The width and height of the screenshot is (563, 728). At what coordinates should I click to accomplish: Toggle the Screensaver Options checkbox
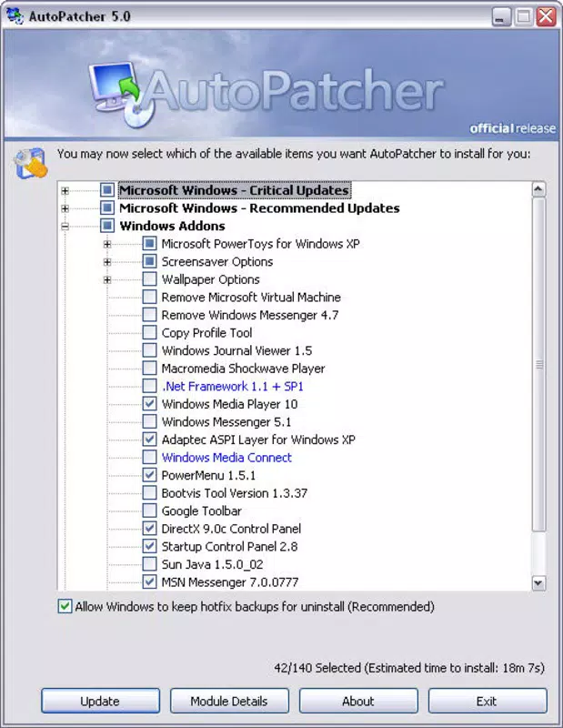(149, 261)
